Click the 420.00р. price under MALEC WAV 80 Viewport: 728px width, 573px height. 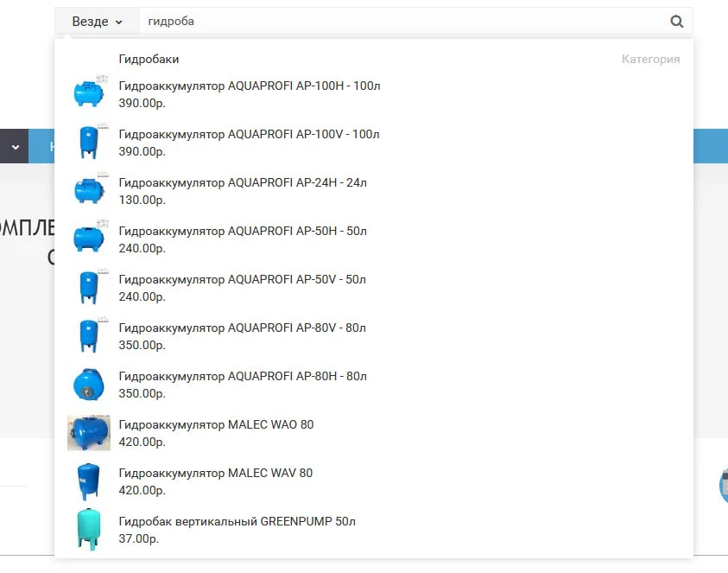[x=142, y=490]
